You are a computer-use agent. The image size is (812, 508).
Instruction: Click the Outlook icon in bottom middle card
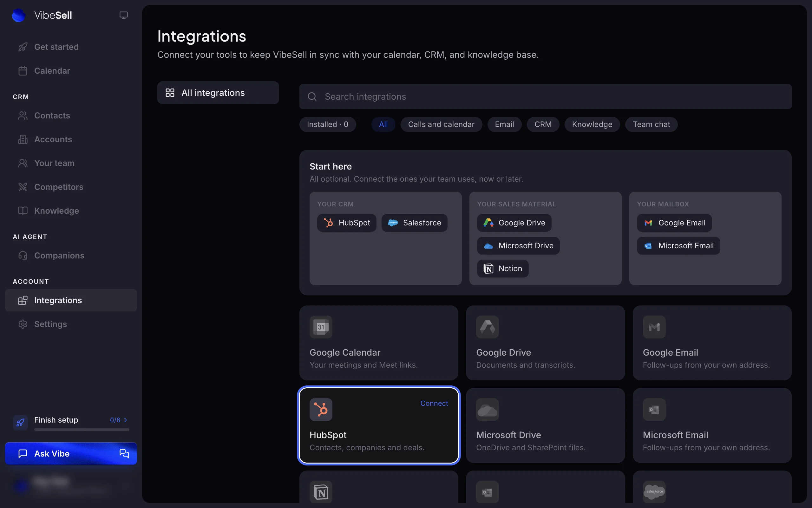[x=488, y=492]
